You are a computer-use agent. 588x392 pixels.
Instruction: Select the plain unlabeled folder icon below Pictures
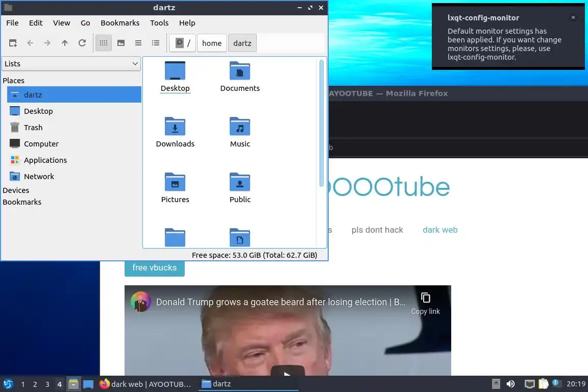point(175,237)
